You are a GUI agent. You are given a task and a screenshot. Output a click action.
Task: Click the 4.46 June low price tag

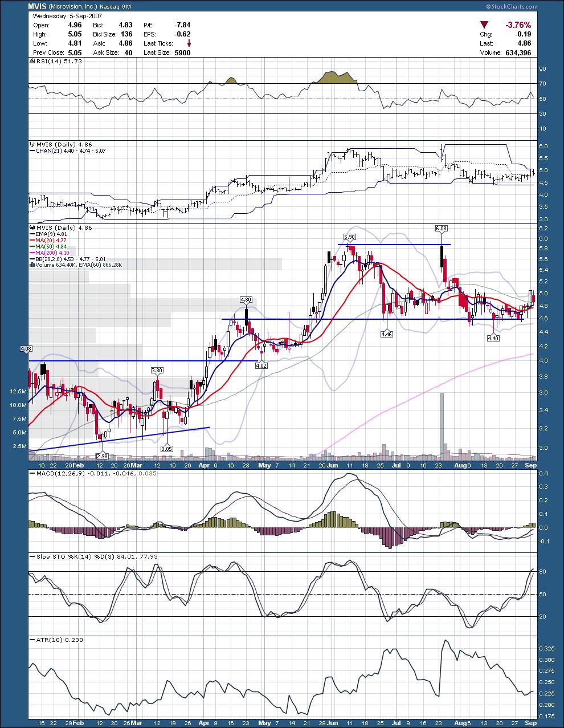pos(386,334)
